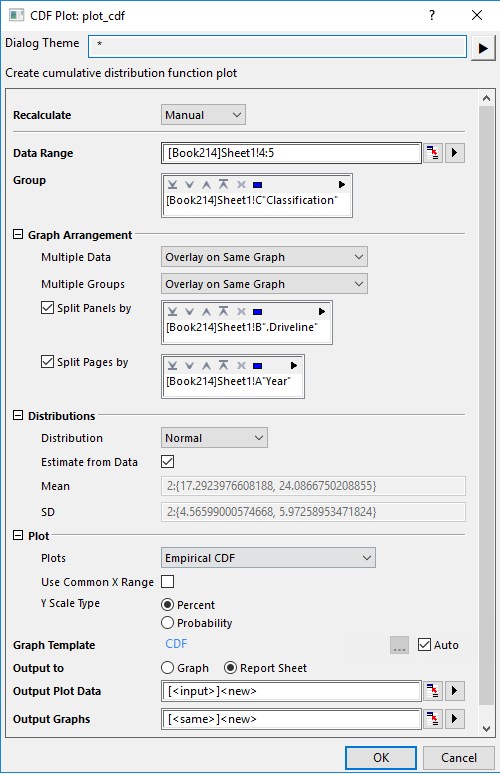Viewport: 500px width, 774px height.
Task: Open the Multiple Data dropdown
Action: click(x=264, y=257)
